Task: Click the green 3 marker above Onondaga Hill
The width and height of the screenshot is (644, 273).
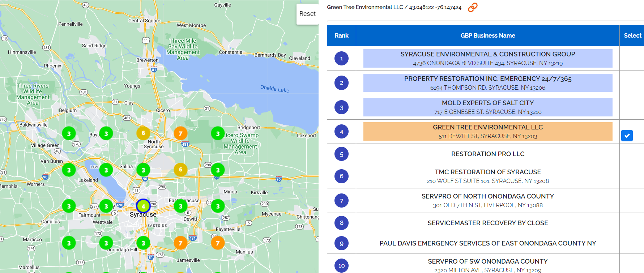Action: point(106,243)
